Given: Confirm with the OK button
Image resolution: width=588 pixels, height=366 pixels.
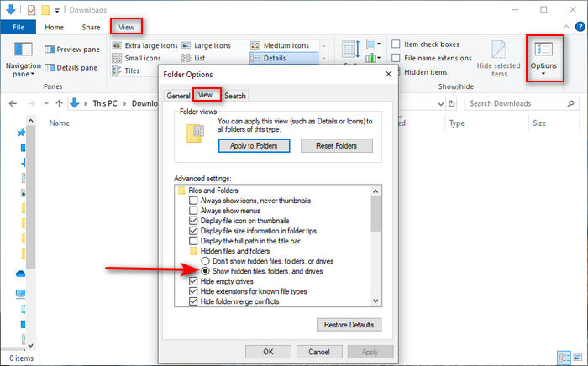Looking at the screenshot, I should click(x=268, y=352).
